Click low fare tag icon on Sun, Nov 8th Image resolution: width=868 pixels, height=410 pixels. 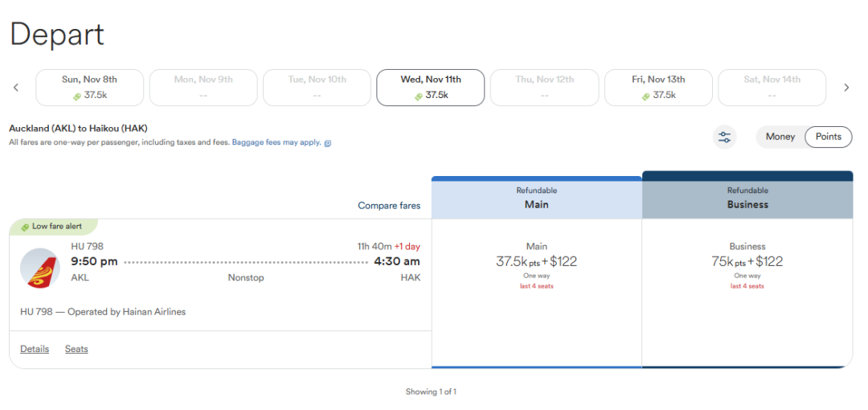point(77,96)
